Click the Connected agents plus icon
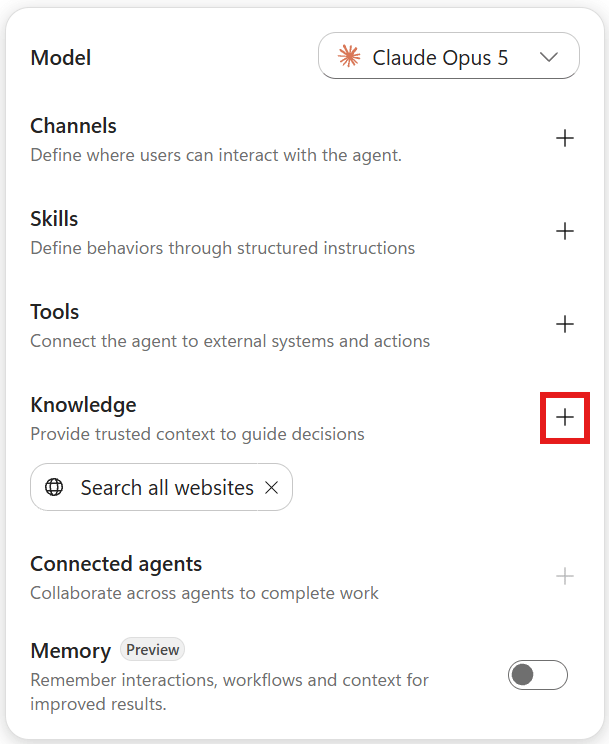Screen dimensions: 609x744 coord(565,577)
